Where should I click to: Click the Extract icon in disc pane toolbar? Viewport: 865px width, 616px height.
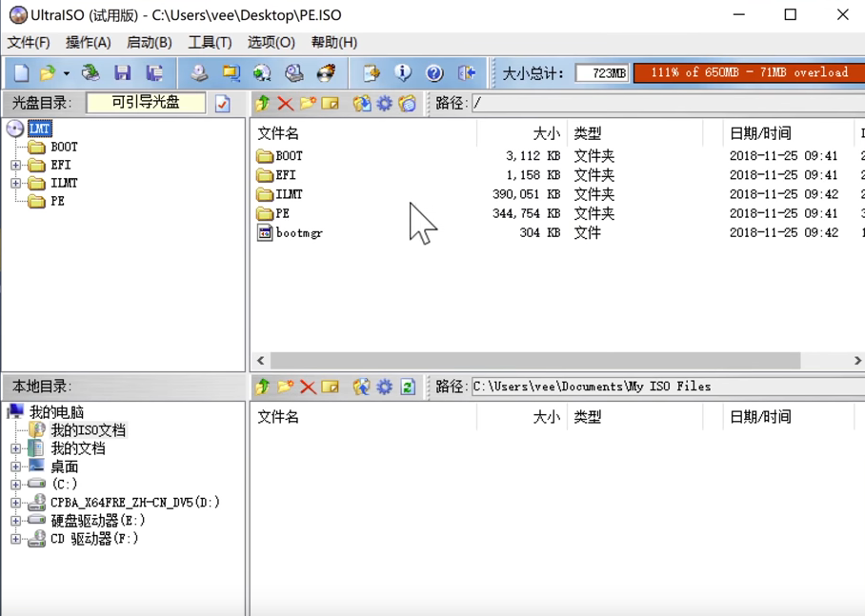[362, 103]
